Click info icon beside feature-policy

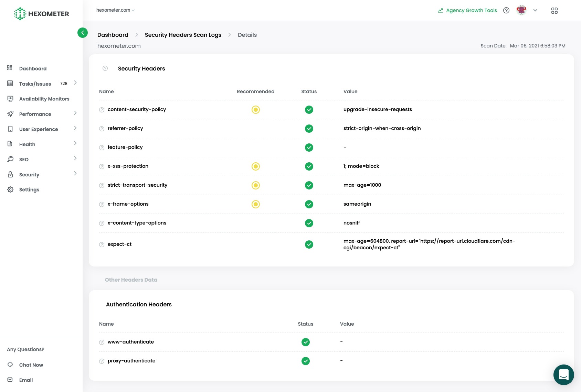point(102,148)
